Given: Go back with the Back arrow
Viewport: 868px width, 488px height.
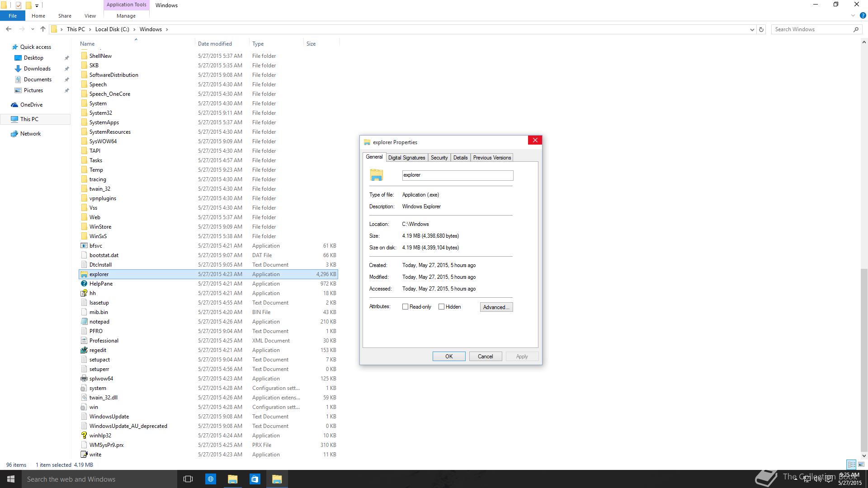Looking at the screenshot, I should click(9, 29).
